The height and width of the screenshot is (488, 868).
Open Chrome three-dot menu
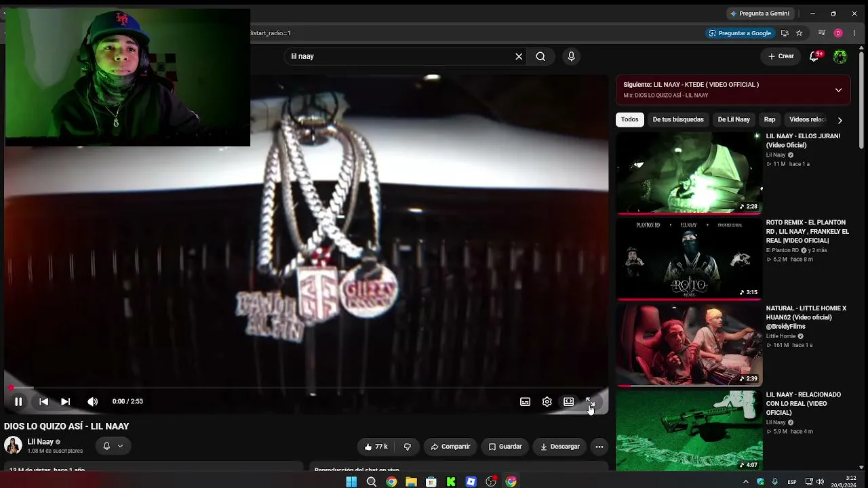click(x=854, y=33)
